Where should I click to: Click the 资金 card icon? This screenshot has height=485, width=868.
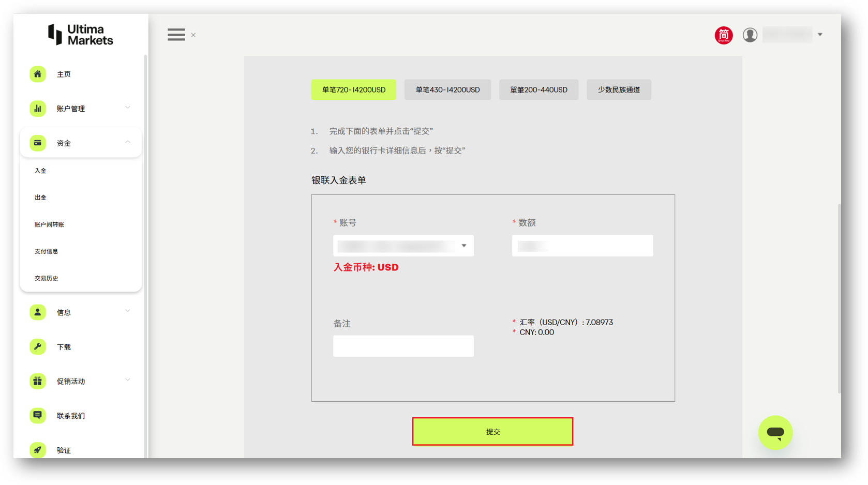coord(38,143)
